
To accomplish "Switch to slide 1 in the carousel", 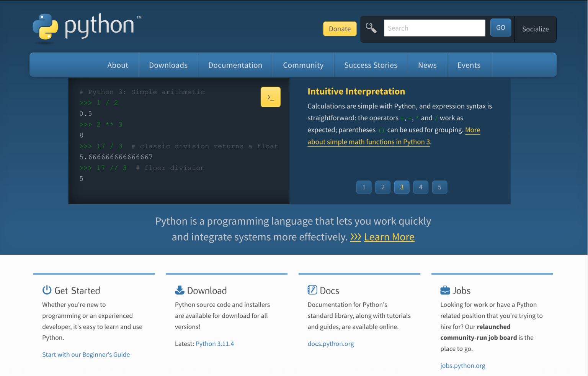I will pos(364,187).
